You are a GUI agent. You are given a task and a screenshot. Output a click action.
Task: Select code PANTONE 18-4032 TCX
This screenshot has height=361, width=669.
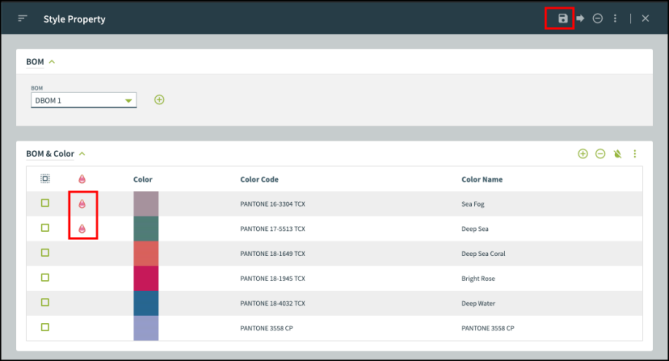point(273,303)
